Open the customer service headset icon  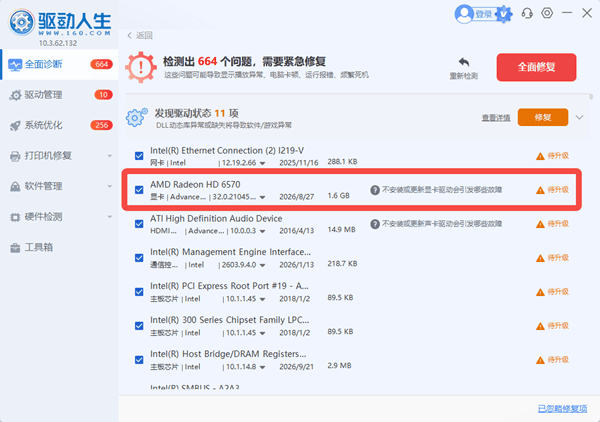tap(527, 13)
